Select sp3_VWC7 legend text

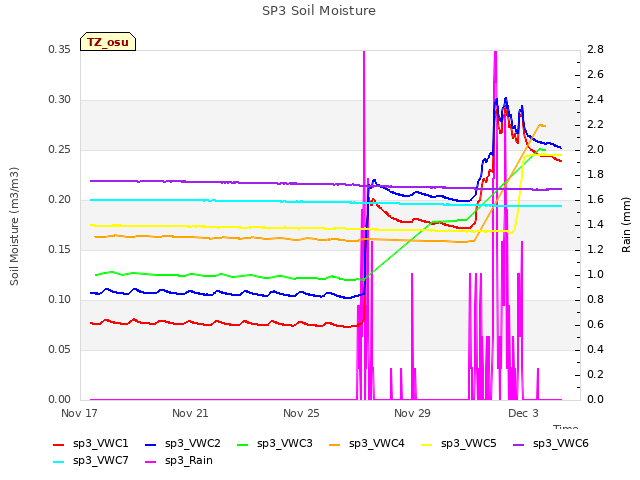tap(100, 461)
